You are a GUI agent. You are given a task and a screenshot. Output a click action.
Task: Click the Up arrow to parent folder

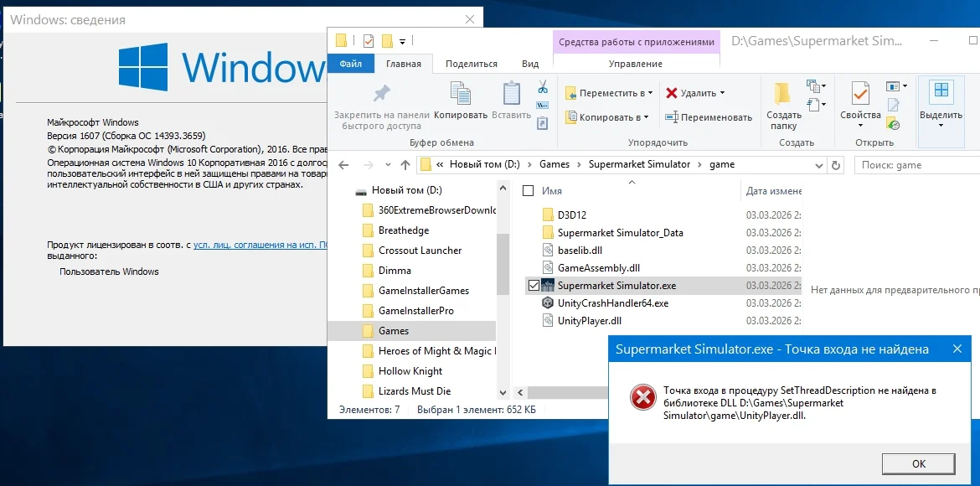pos(405,165)
